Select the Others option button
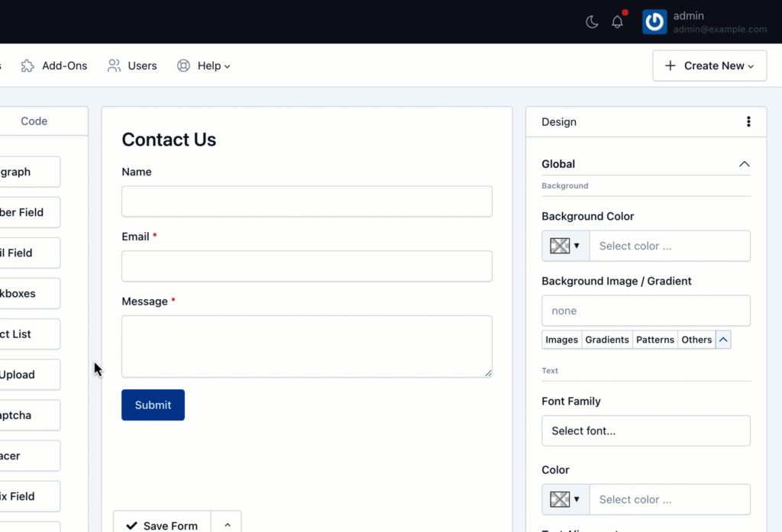 696,340
